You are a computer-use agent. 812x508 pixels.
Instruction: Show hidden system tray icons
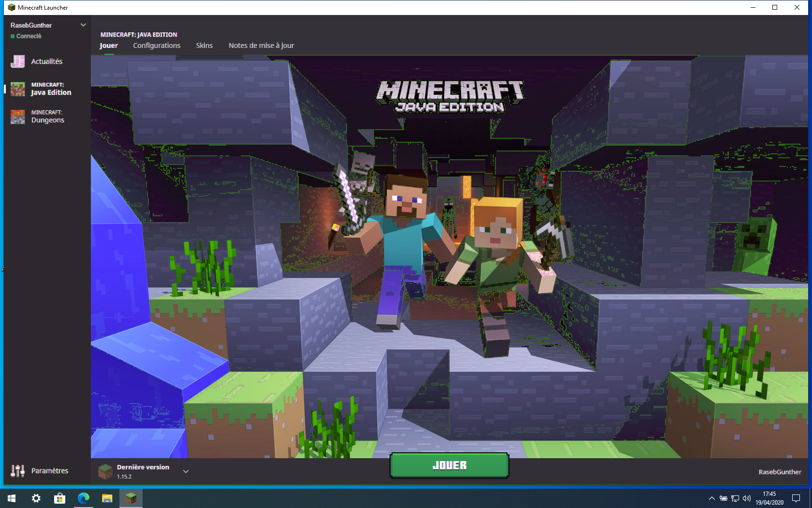pos(711,498)
